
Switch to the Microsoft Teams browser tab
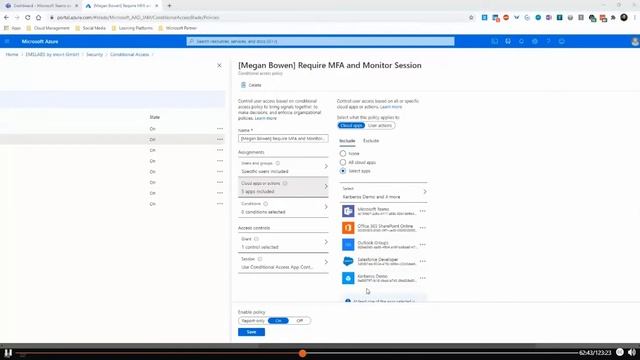coord(41,6)
